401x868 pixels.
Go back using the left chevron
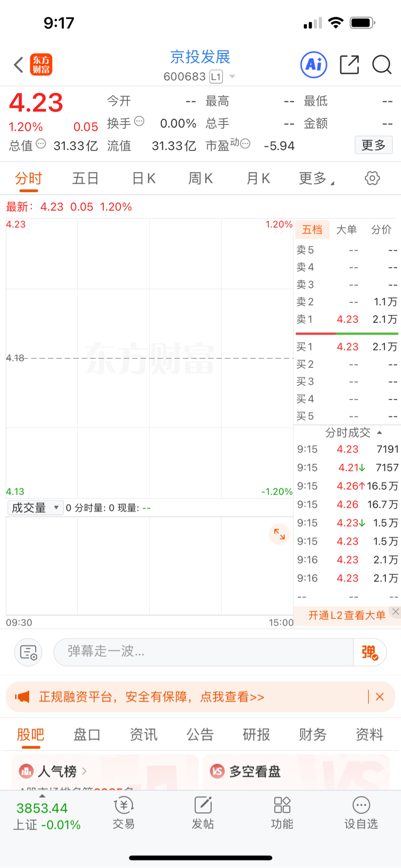[x=19, y=65]
